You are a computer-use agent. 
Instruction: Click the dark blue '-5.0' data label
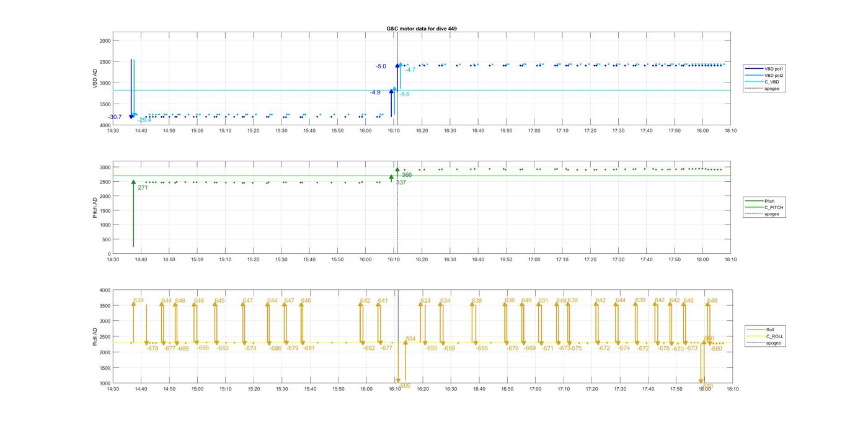381,66
